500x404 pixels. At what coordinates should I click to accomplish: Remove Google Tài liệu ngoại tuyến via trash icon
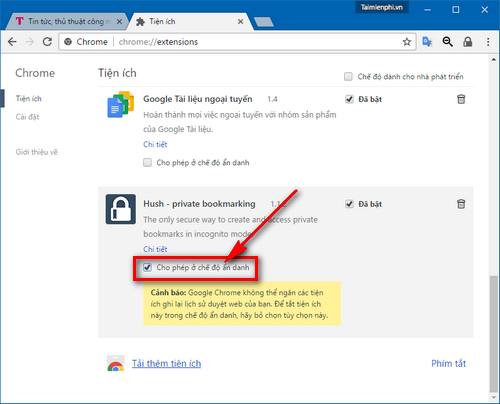point(461,99)
